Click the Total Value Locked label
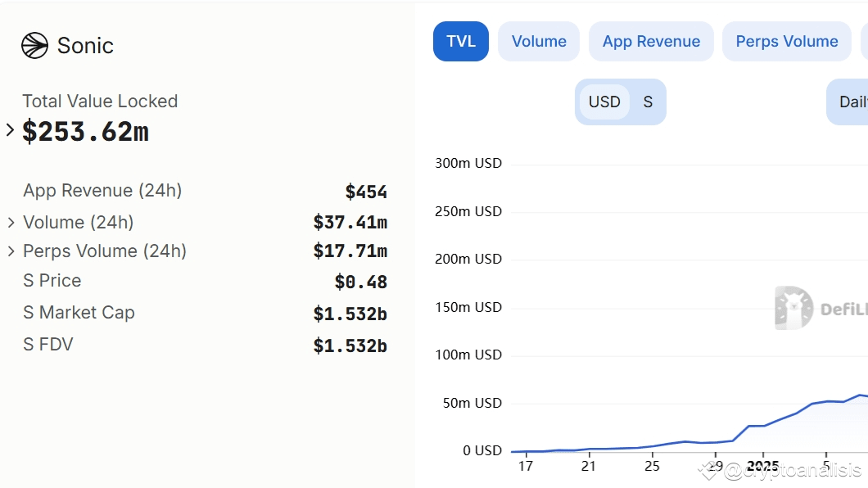 pyautogui.click(x=100, y=102)
